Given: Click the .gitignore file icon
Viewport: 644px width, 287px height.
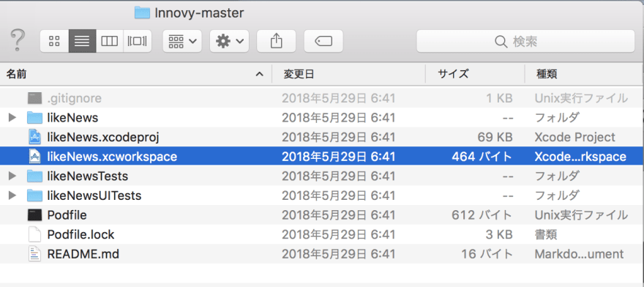Looking at the screenshot, I should point(35,98).
